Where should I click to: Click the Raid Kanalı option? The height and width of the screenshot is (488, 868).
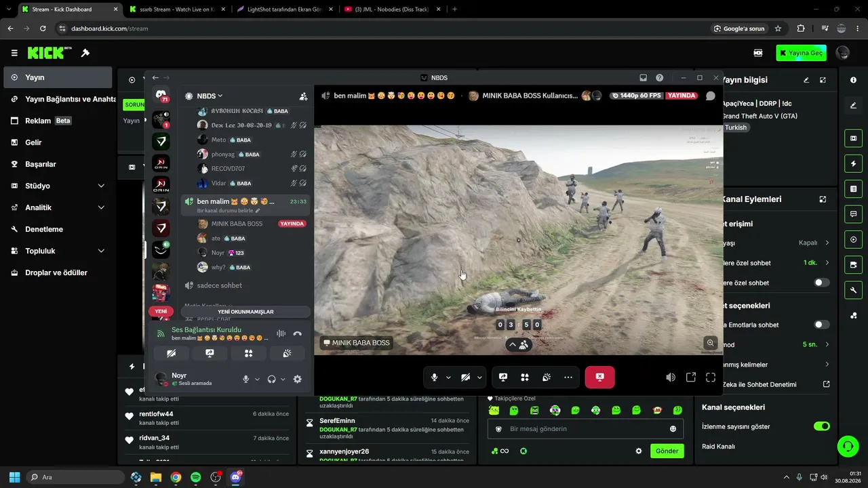tap(719, 447)
